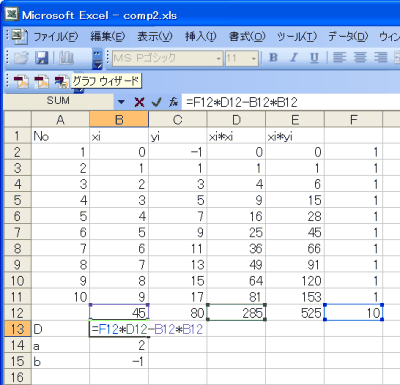
Task: Confirm formula with green checkmark
Action: click(x=156, y=102)
